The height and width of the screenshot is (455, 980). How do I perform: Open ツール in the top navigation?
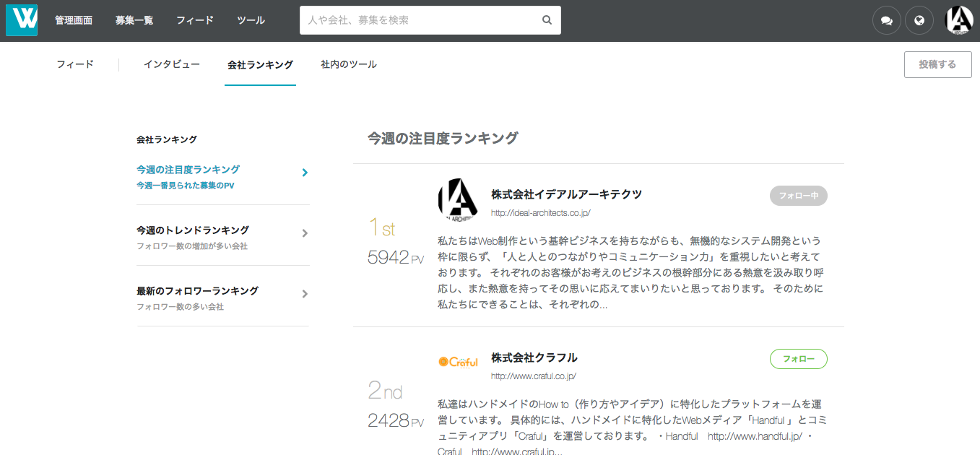click(x=251, y=20)
